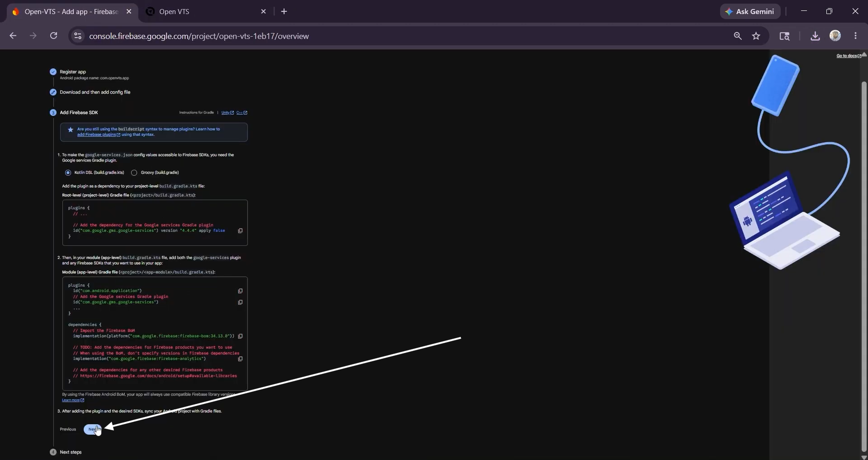Click the Download and then add config file step

95,92
